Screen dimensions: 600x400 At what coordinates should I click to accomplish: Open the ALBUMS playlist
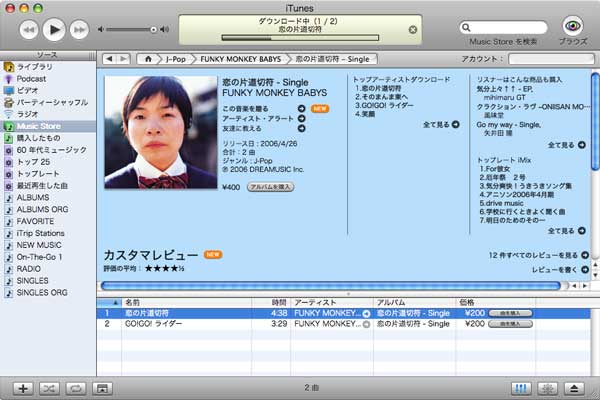click(x=48, y=198)
